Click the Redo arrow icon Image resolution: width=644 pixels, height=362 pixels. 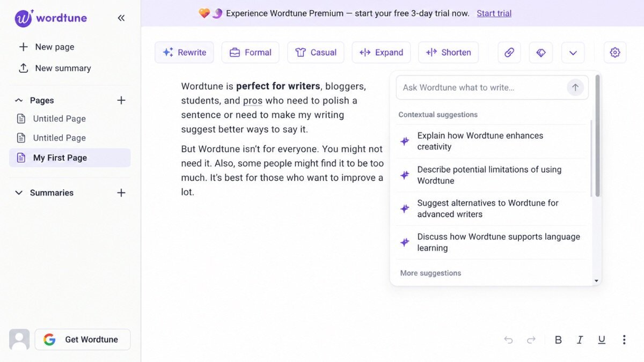pyautogui.click(x=531, y=340)
